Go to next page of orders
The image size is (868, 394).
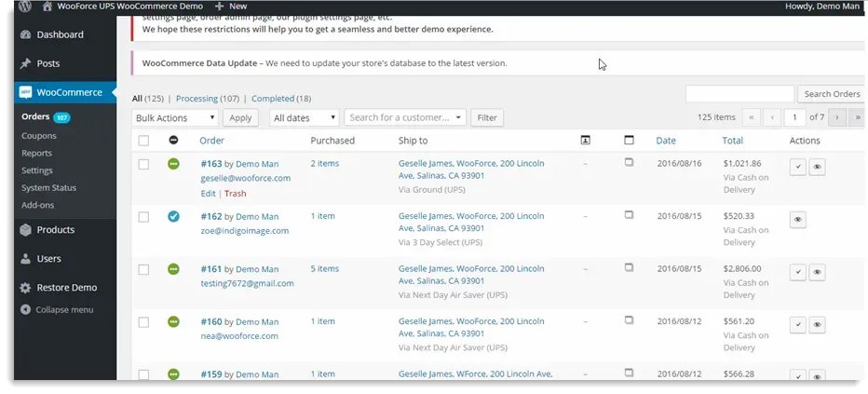pos(837,117)
